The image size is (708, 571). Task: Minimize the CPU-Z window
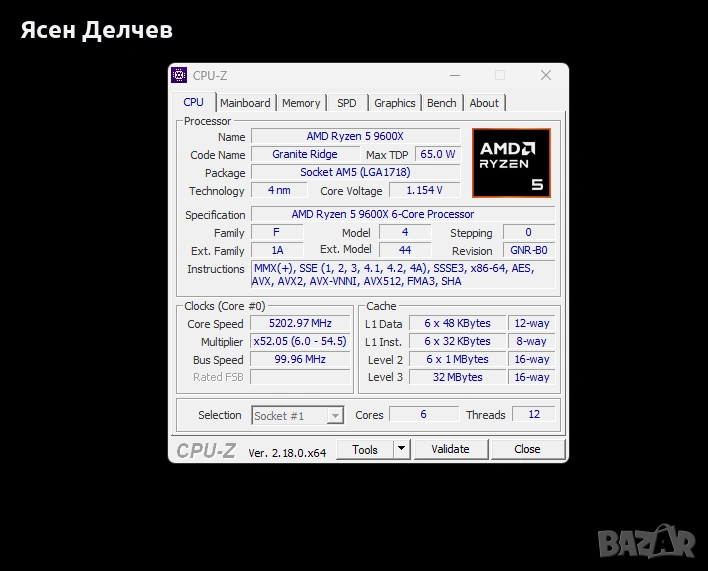456,75
